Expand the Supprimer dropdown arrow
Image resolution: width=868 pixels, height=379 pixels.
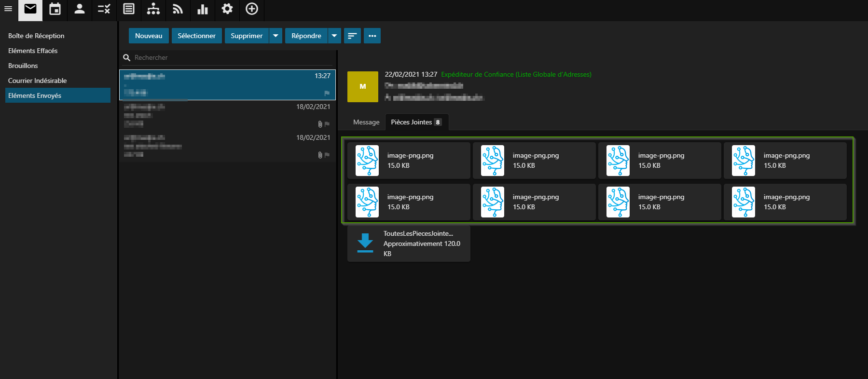coord(276,36)
